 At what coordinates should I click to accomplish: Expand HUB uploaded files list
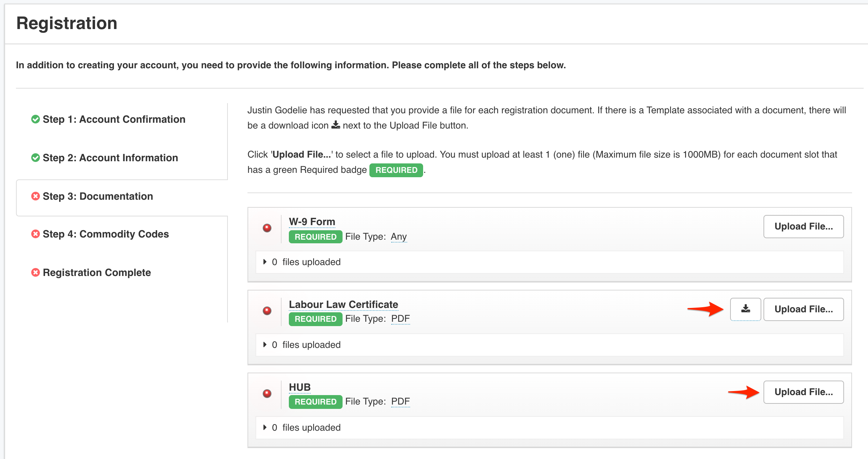pos(265,427)
